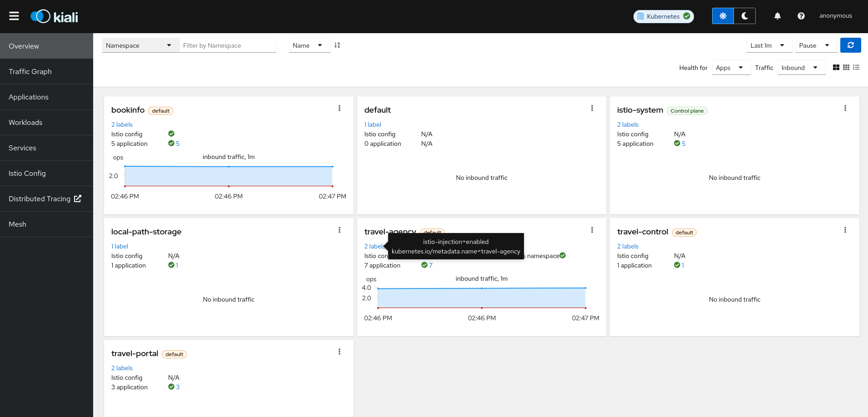This screenshot has width=868, height=417.
Task: Select the compact grid view layout
Action: (846, 67)
